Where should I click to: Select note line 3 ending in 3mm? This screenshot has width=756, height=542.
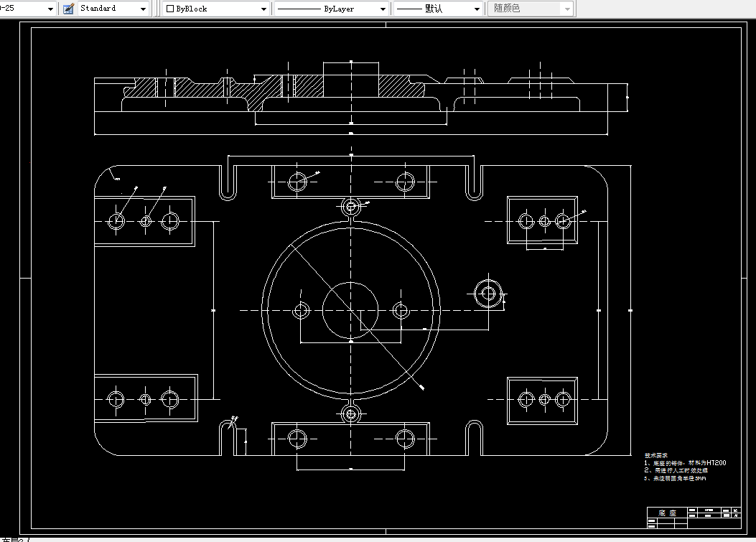click(x=675, y=478)
